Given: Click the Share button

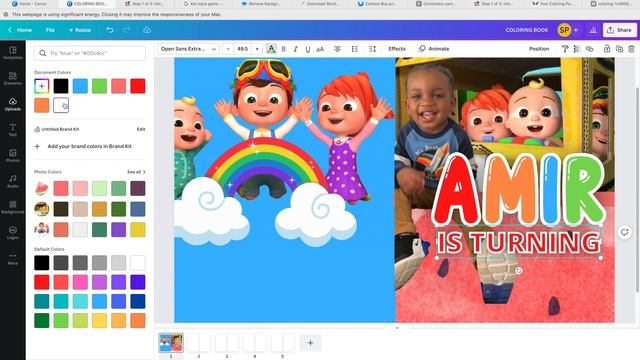Looking at the screenshot, I should (619, 30).
